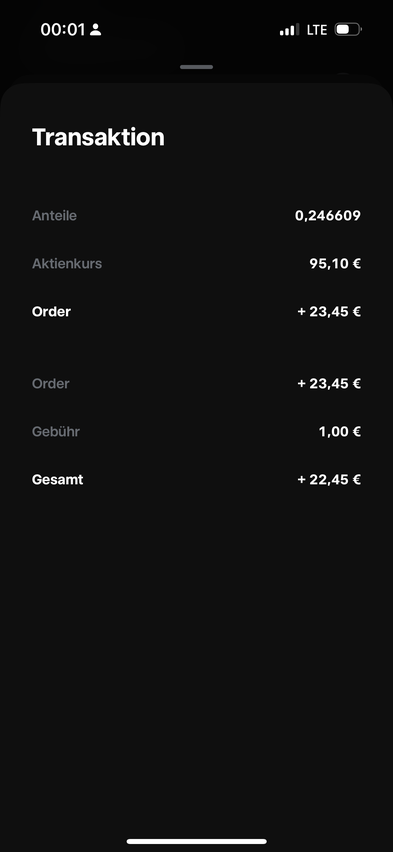Tap the second + 23,45 € amount

(x=329, y=384)
